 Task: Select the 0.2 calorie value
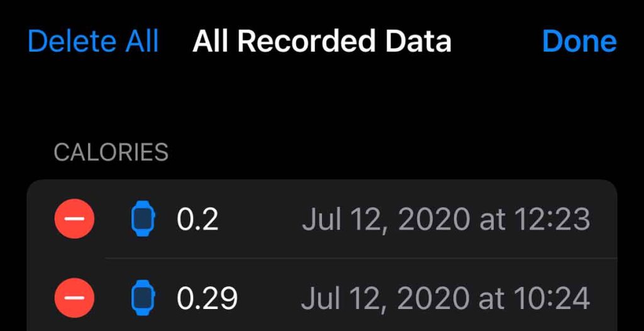coord(197,220)
